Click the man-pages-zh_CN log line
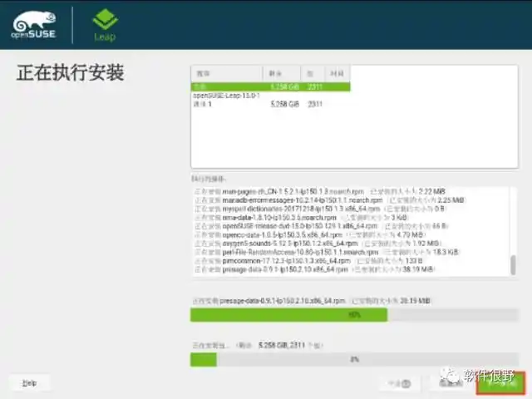 320,191
